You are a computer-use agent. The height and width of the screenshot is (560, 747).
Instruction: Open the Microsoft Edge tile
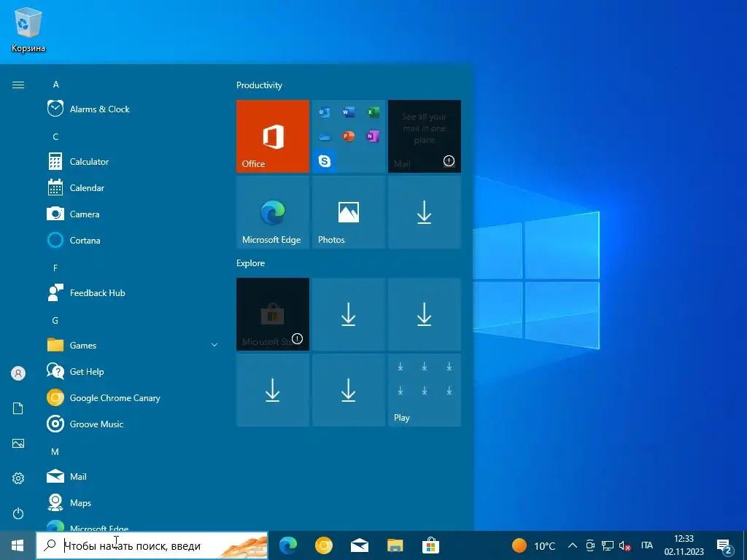point(273,212)
